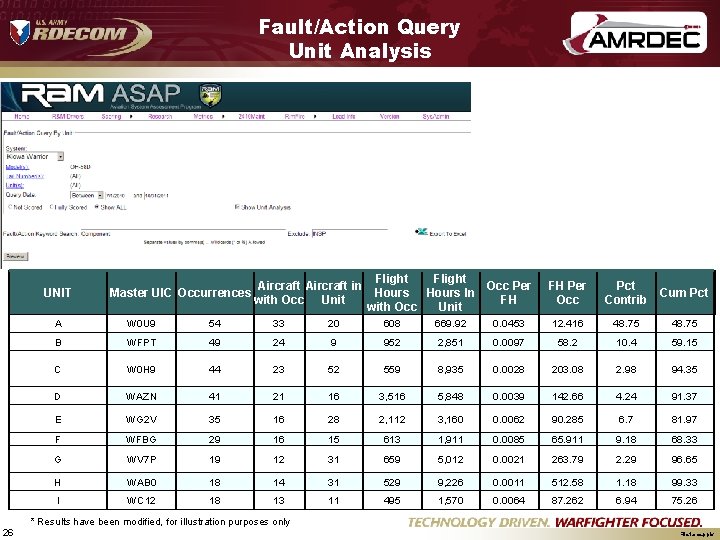Select the Not Scored radio button

pyautogui.click(x=11, y=208)
